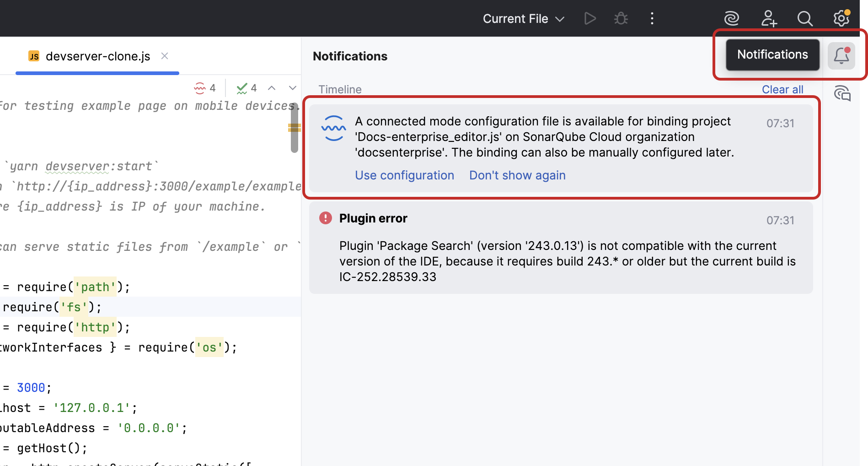The width and height of the screenshot is (868, 466).
Task: Click the green checkmarks widget showing 4
Action: (x=246, y=88)
